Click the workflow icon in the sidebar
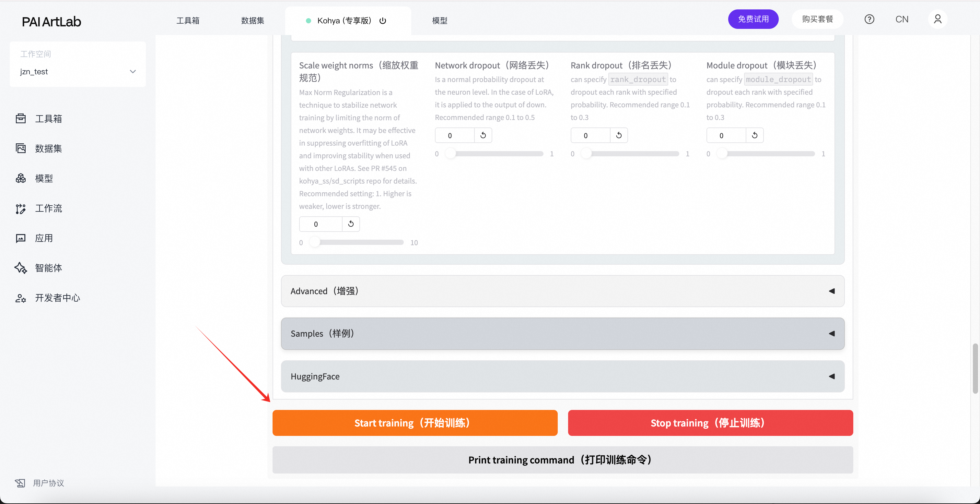 [20, 208]
